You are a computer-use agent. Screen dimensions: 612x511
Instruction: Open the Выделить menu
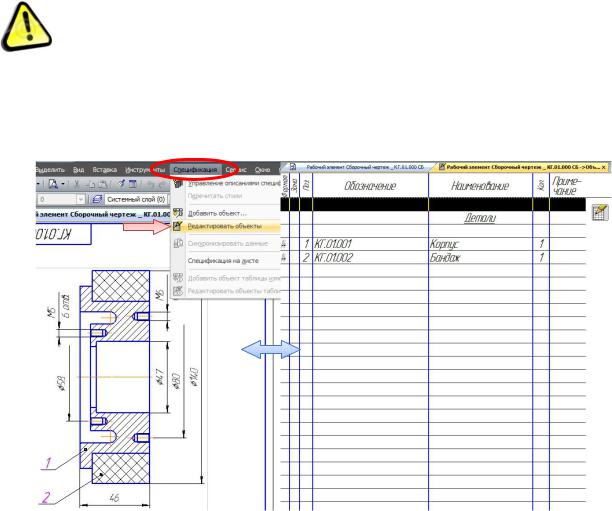tap(50, 170)
